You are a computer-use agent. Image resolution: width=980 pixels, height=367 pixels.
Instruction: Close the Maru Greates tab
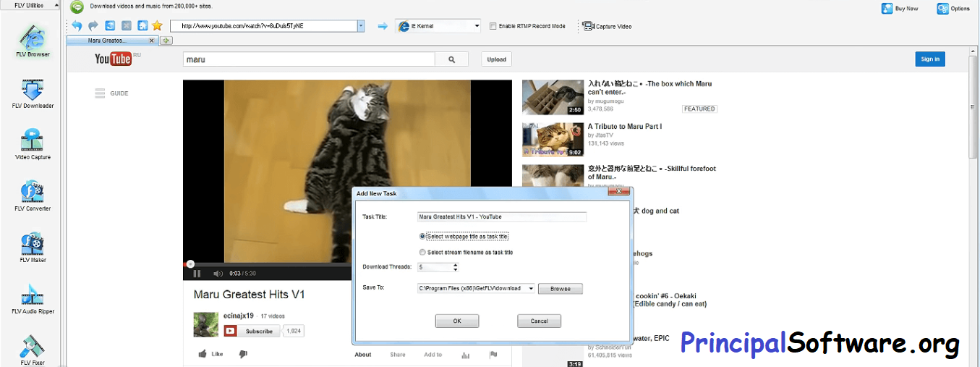151,41
